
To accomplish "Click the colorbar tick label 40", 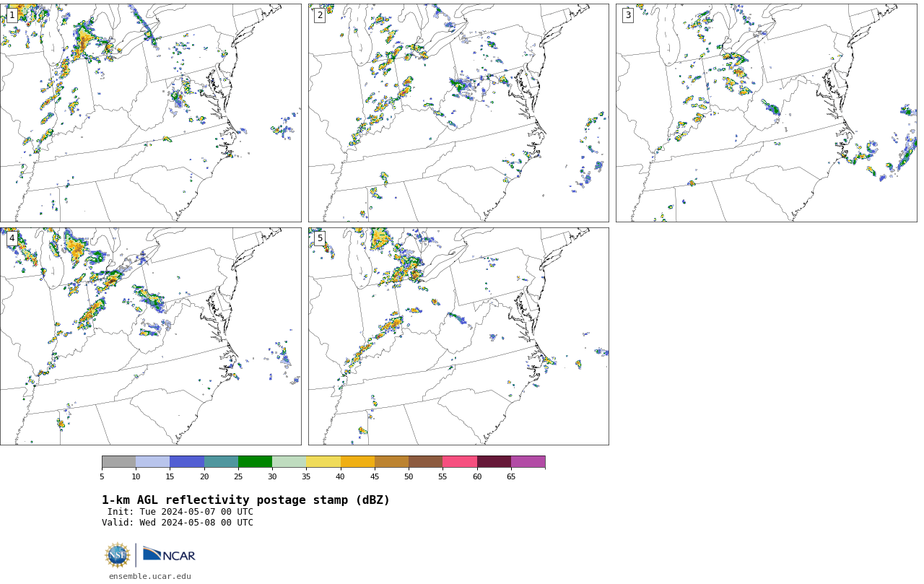I will (x=341, y=476).
